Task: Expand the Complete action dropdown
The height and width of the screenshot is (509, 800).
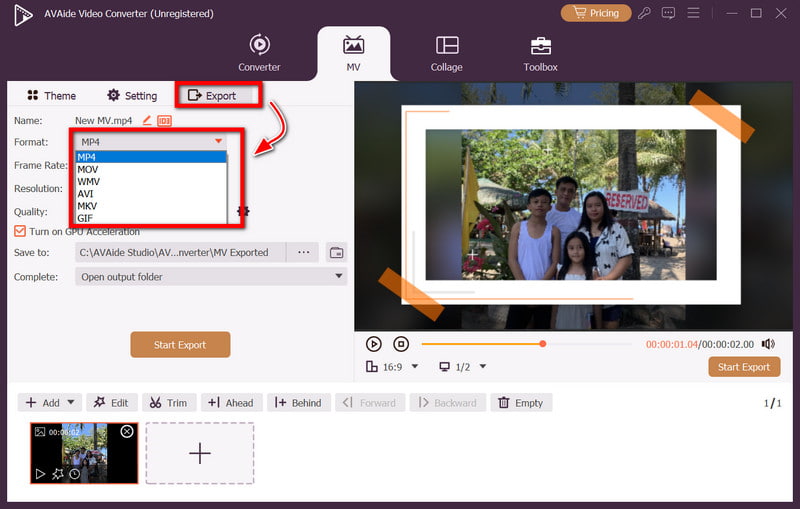Action: [x=211, y=277]
